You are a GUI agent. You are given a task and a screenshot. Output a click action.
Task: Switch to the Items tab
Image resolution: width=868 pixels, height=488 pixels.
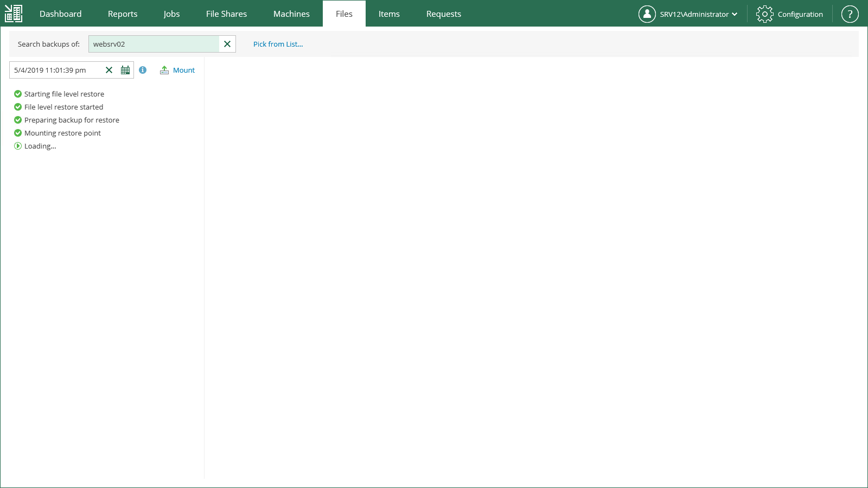(389, 14)
